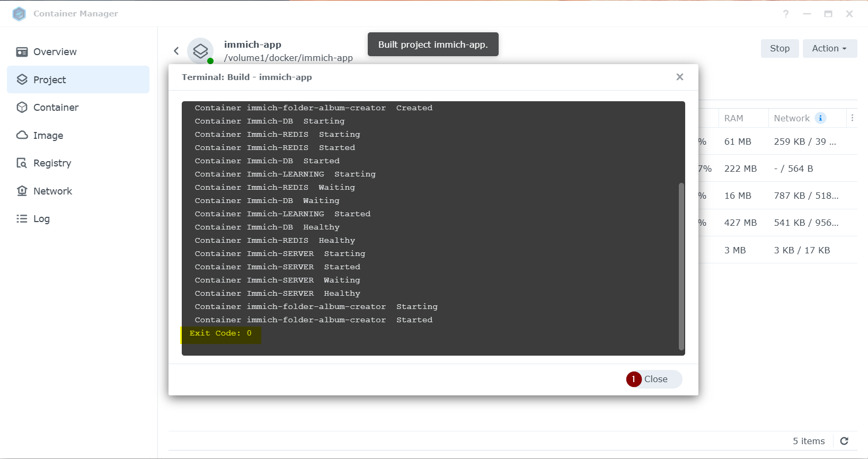Click the Project layers sidebar icon
Screen dimensions: 868x459
[22, 80]
